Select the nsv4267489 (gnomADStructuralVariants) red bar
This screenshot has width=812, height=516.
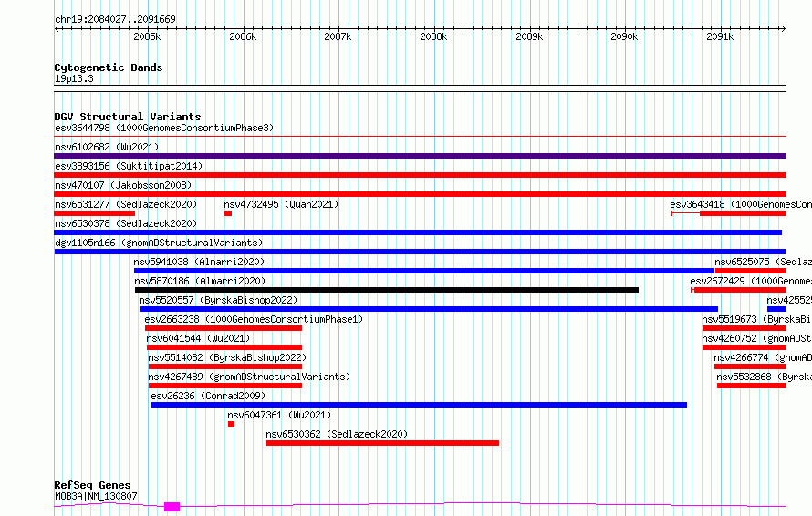(x=225, y=386)
